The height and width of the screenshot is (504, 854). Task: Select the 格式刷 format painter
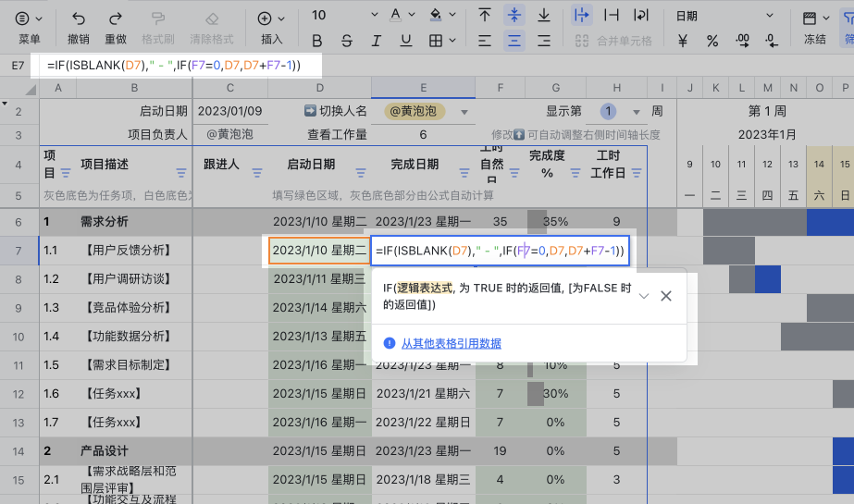point(158,27)
